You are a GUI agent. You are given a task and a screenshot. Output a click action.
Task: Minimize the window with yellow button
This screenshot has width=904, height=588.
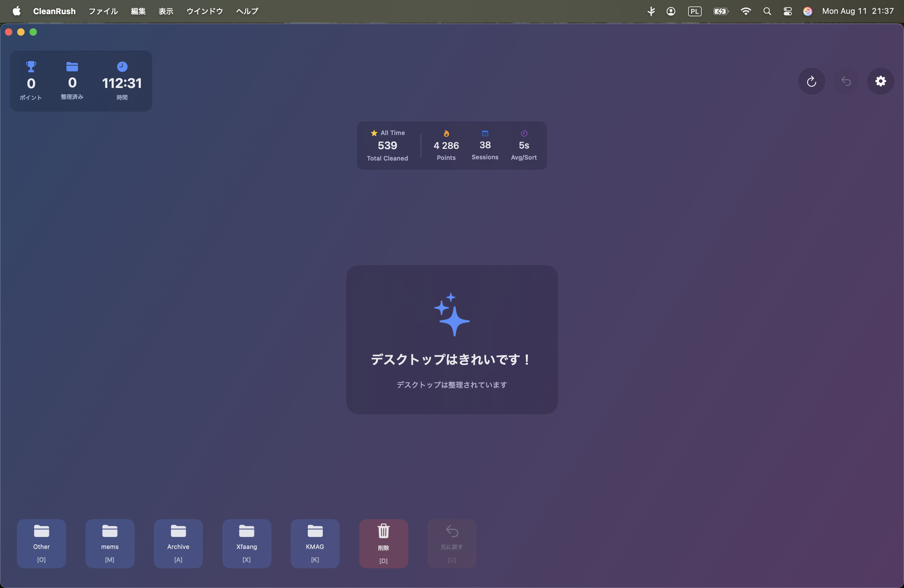point(21,32)
